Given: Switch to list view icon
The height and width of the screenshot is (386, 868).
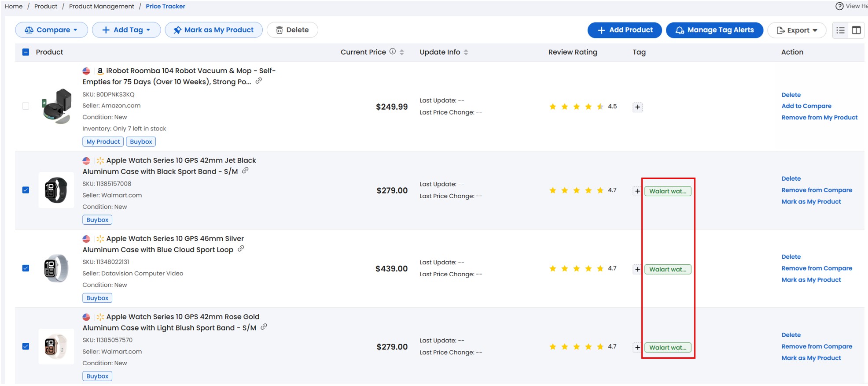Looking at the screenshot, I should 840,30.
